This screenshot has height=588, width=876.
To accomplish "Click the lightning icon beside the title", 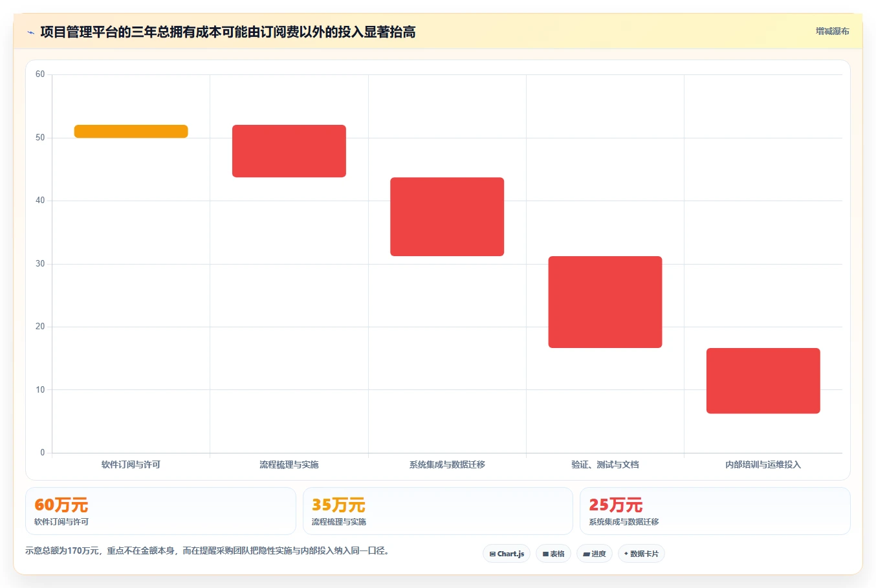I will 30,32.
